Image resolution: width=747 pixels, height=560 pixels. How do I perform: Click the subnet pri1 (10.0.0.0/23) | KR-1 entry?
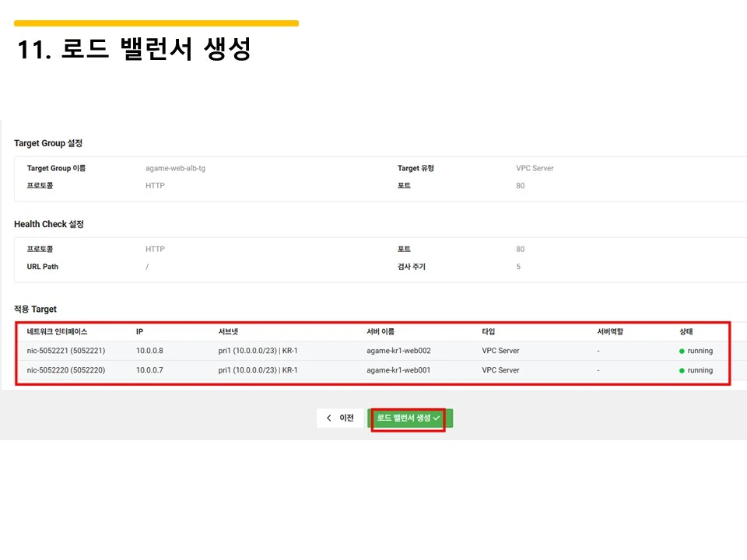click(x=257, y=351)
